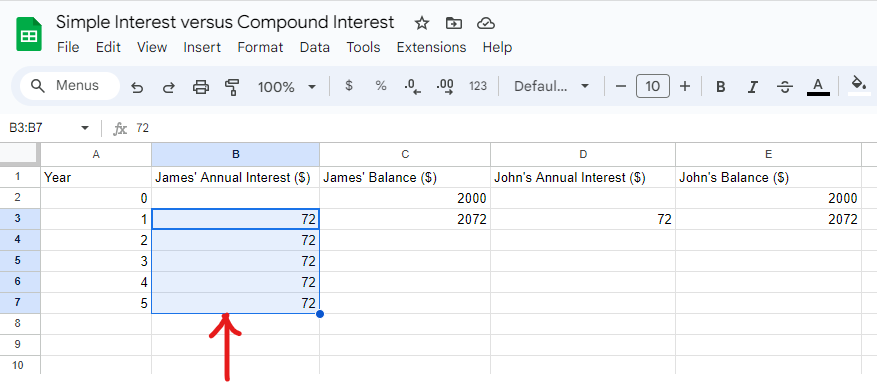The image size is (877, 382).
Task: Toggle strikethrough formatting
Action: [785, 87]
